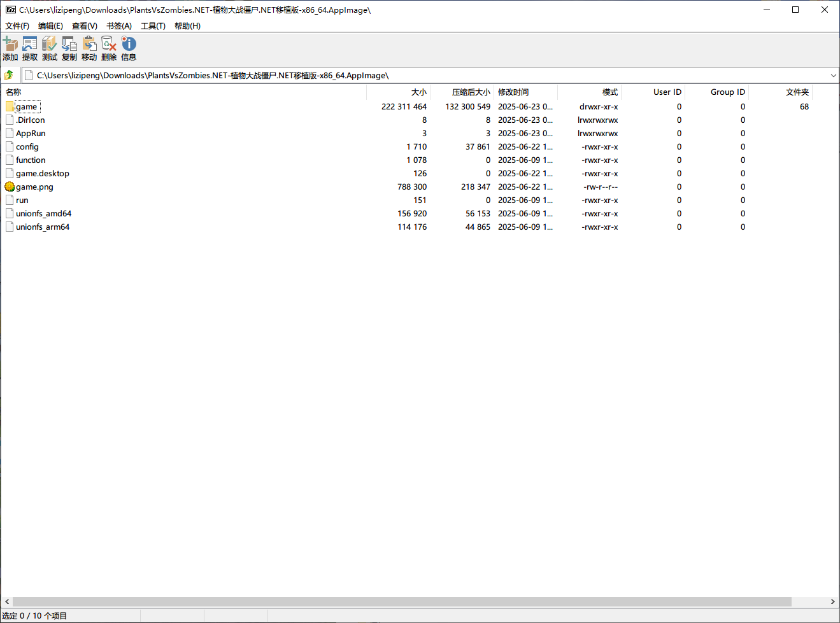The width and height of the screenshot is (840, 623).
Task: Sort by User ID column header
Action: (x=653, y=92)
